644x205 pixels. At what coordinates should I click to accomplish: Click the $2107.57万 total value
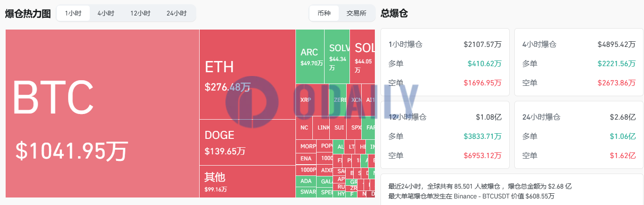pyautogui.click(x=482, y=45)
